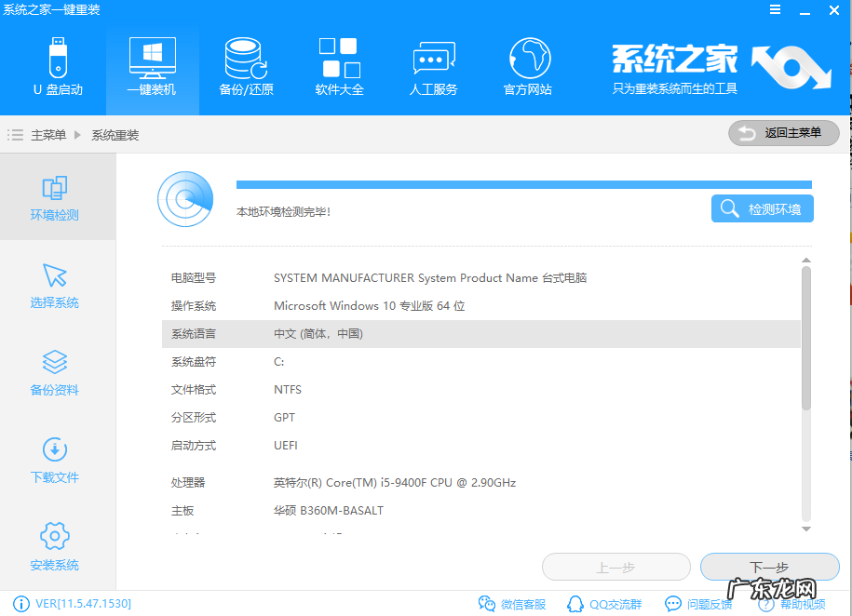
Task: Click the 检测环境 detect environment button
Action: 762,208
